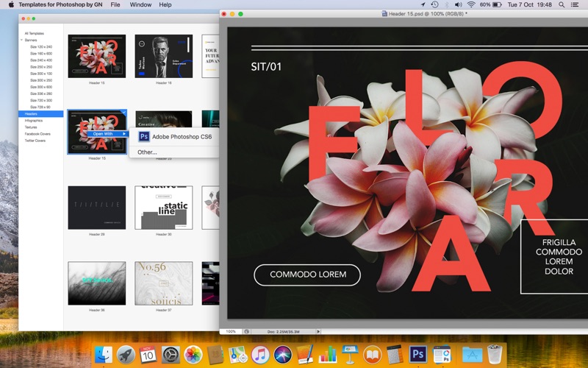Open Time Machine menu bar icon
The image size is (588, 368).
(x=434, y=4)
